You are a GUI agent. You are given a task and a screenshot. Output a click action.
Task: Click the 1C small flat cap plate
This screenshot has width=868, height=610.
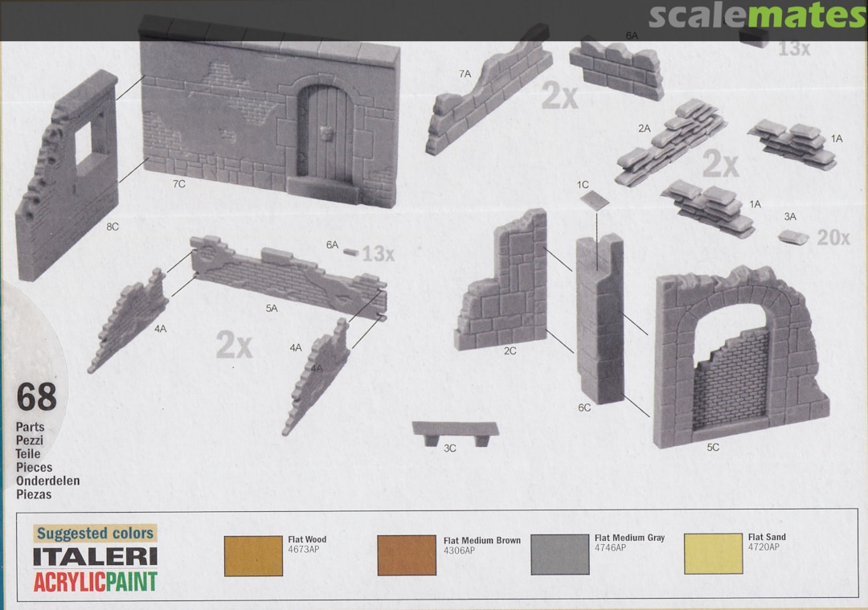(595, 200)
